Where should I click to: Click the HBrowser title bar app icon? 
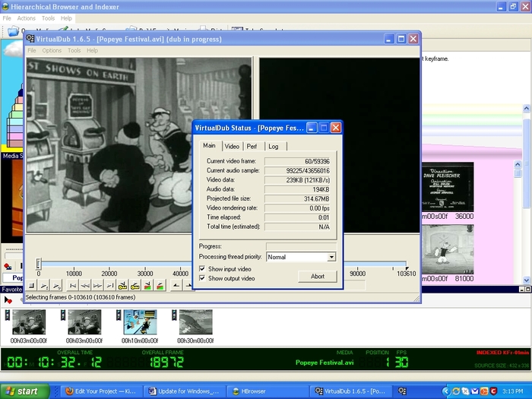point(5,6)
